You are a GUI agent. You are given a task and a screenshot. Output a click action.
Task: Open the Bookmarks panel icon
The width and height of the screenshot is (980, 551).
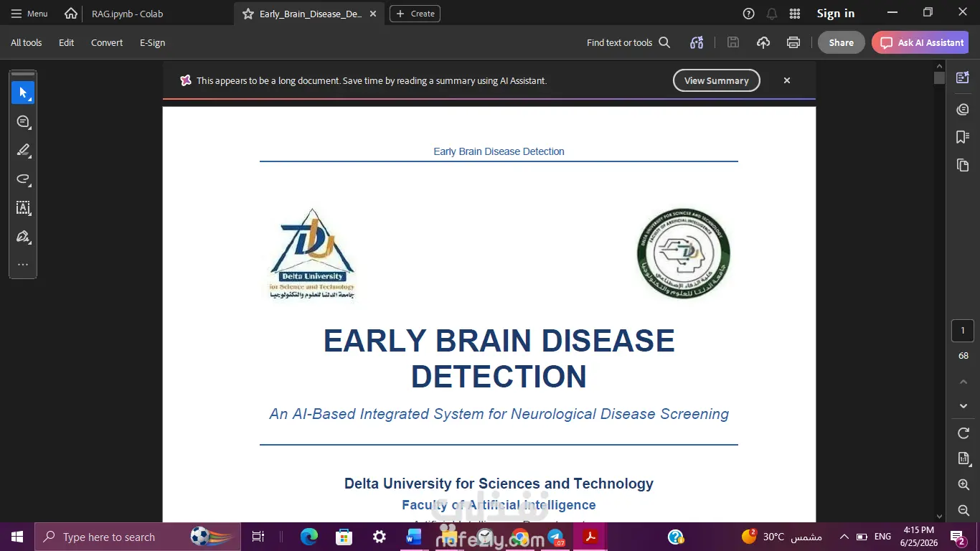pyautogui.click(x=963, y=137)
